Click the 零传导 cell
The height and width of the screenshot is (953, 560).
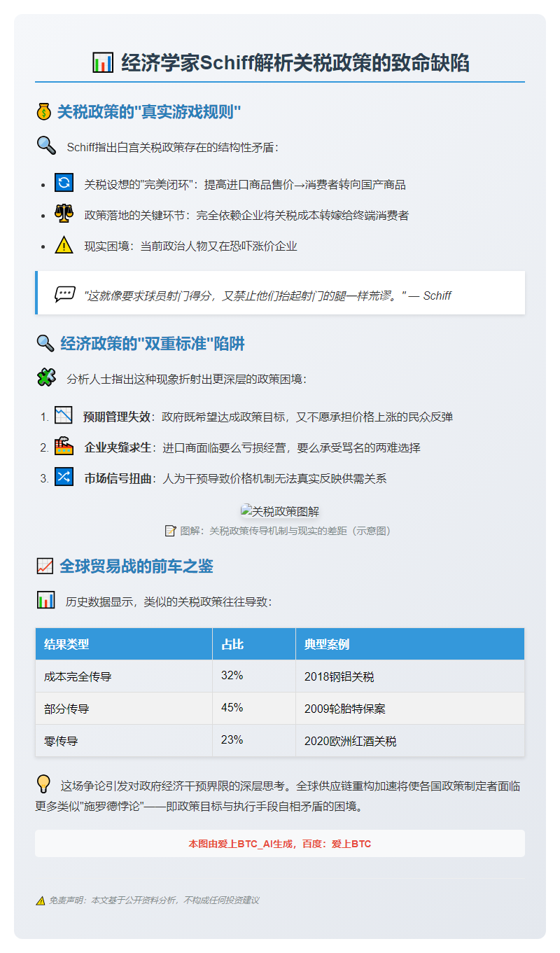point(124,740)
